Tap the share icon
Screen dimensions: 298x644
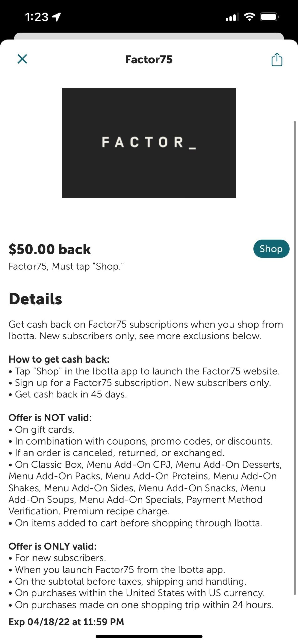coord(277,60)
